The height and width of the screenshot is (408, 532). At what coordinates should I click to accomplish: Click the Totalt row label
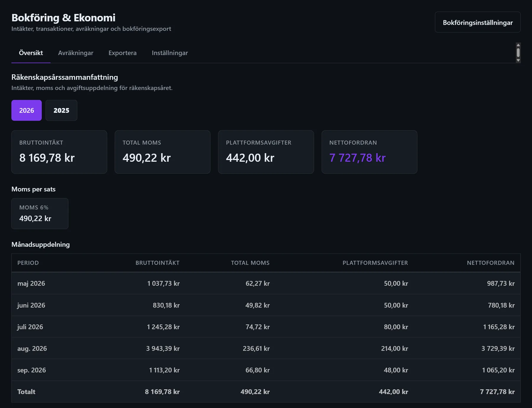[x=26, y=392]
